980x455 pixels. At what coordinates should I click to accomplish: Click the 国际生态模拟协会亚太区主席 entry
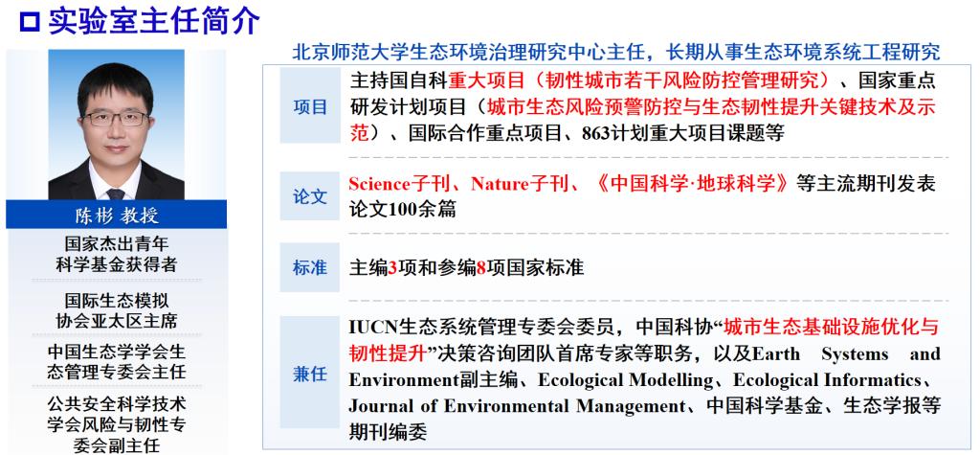[117, 310]
